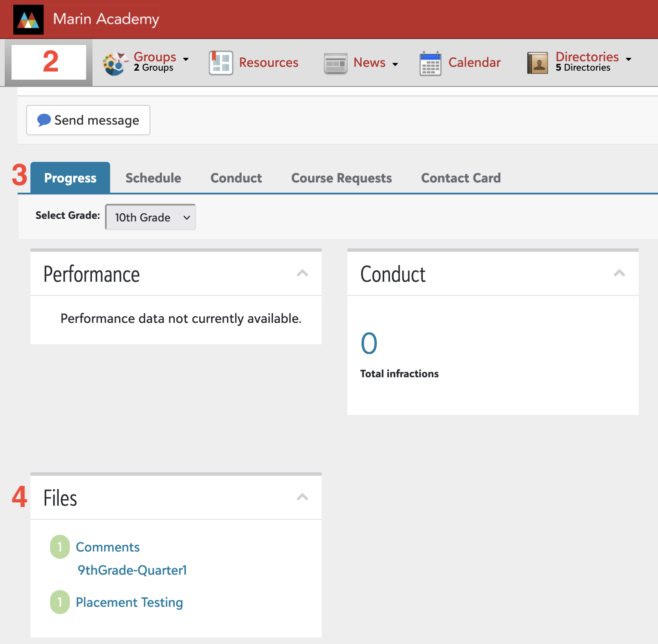This screenshot has width=658, height=644.
Task: Click the 5 Directories subtitle
Action: pos(583,68)
